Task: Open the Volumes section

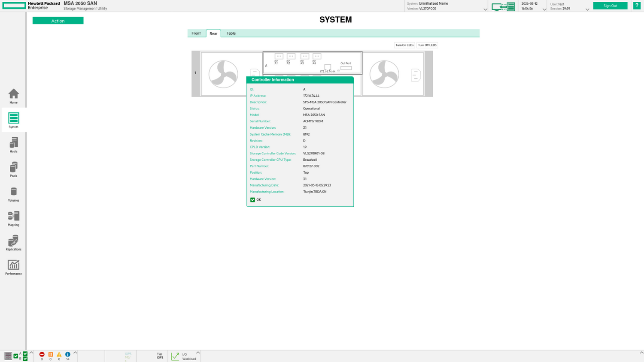Action: click(14, 194)
